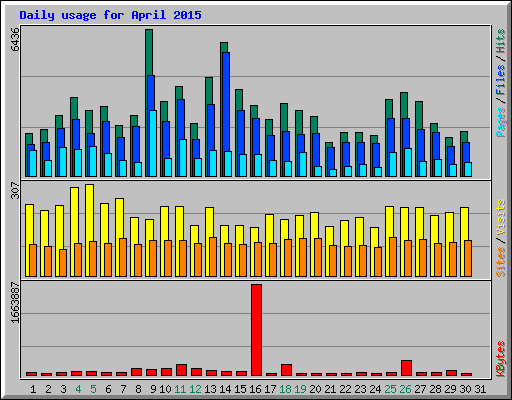Screen dimensions: 512x400
Task: Click the Hits legend label
Action: pos(501,41)
